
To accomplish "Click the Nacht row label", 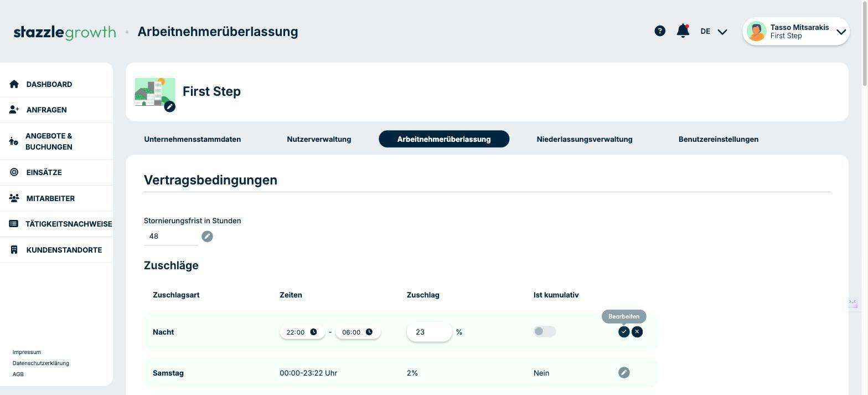I will (163, 332).
